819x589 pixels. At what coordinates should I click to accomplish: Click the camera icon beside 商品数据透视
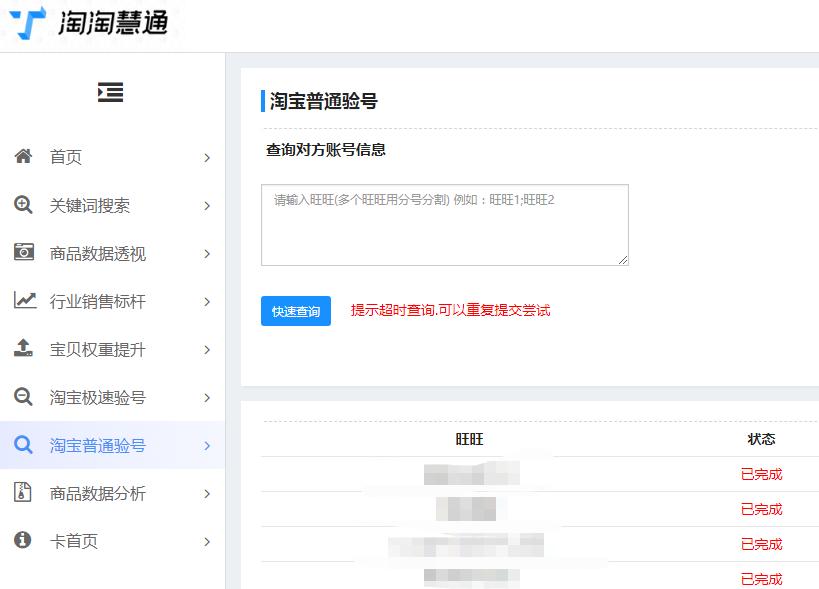24,253
